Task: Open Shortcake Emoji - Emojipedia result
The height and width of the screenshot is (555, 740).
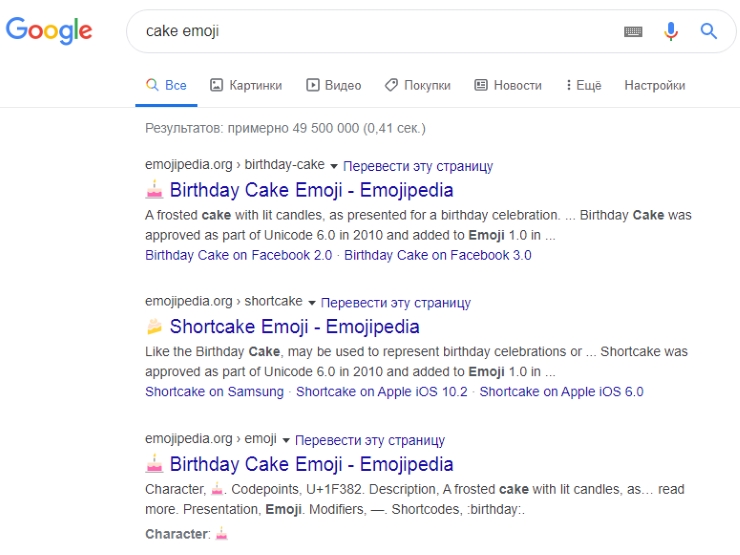Action: coord(294,327)
